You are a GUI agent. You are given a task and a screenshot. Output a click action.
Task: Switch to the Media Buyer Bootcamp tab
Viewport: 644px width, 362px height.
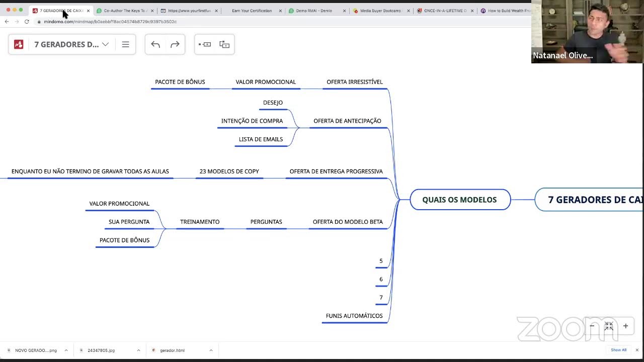pos(380,11)
